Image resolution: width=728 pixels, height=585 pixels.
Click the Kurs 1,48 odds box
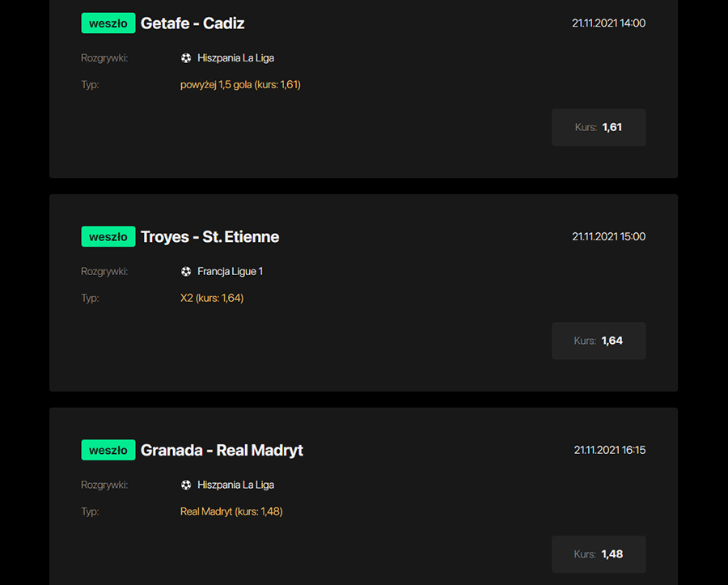(599, 554)
